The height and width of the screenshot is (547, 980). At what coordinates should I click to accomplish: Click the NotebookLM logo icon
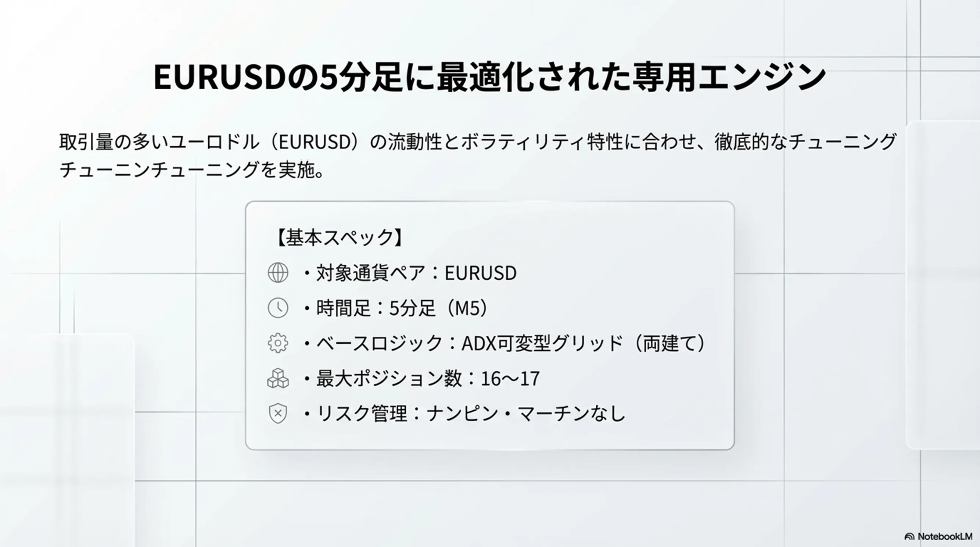pyautogui.click(x=909, y=537)
